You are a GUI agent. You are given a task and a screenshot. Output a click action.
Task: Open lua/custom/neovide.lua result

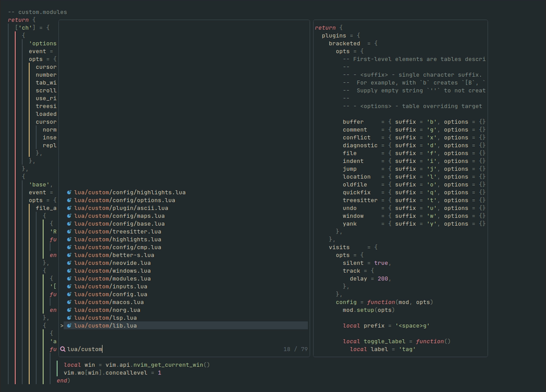click(x=113, y=263)
